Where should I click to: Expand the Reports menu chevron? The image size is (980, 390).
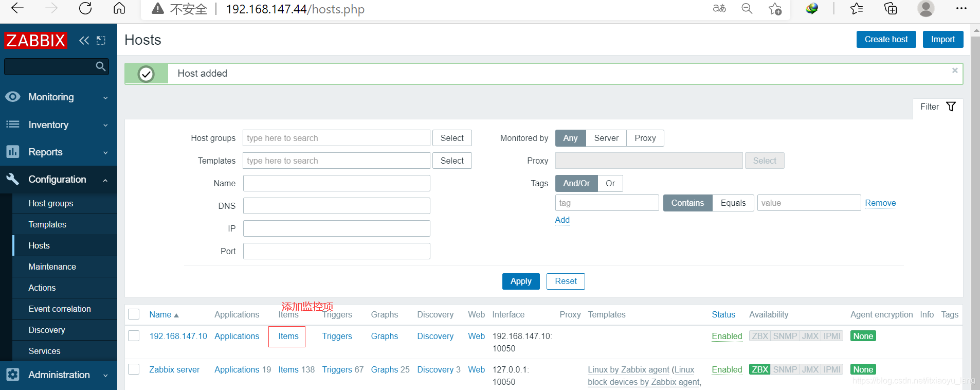(105, 153)
